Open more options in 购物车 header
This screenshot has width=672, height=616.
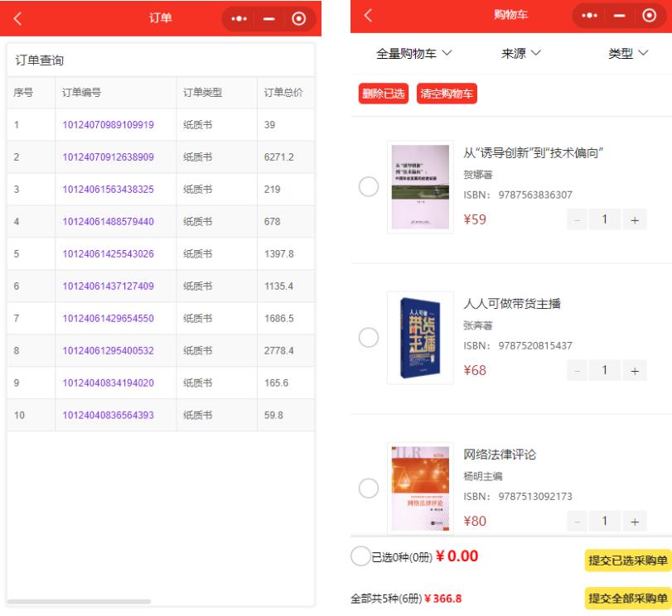(x=589, y=16)
